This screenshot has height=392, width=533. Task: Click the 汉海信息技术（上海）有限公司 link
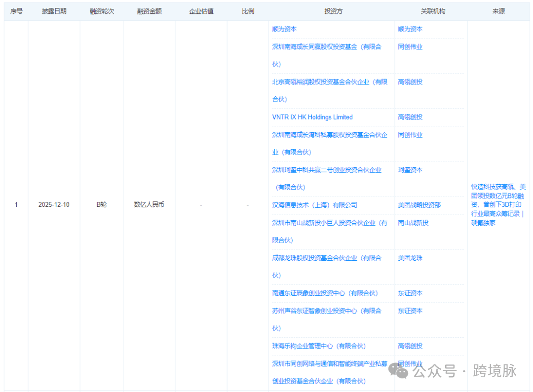pos(314,205)
